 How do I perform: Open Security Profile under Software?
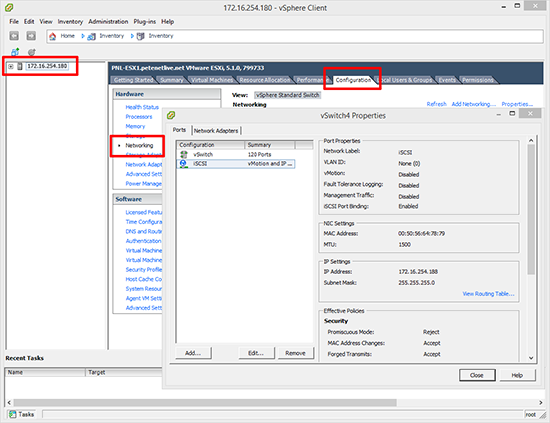pos(144,269)
